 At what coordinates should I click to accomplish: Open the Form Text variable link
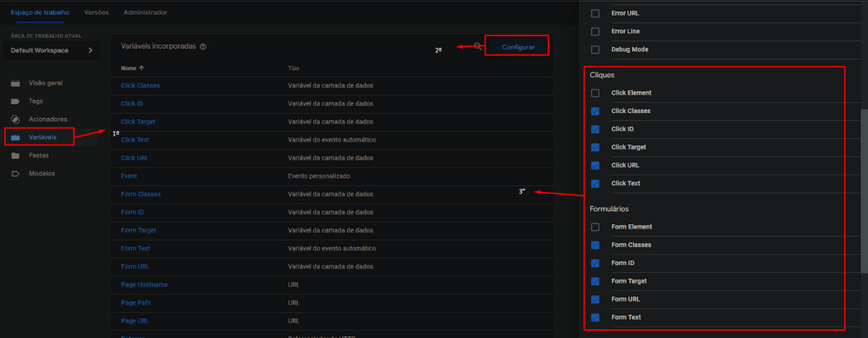coord(135,249)
